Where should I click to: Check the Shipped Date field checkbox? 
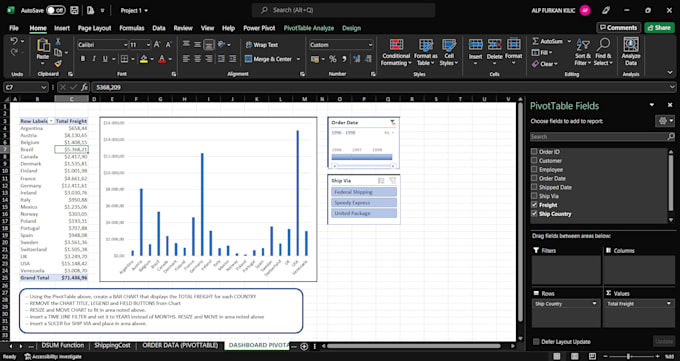[534, 187]
